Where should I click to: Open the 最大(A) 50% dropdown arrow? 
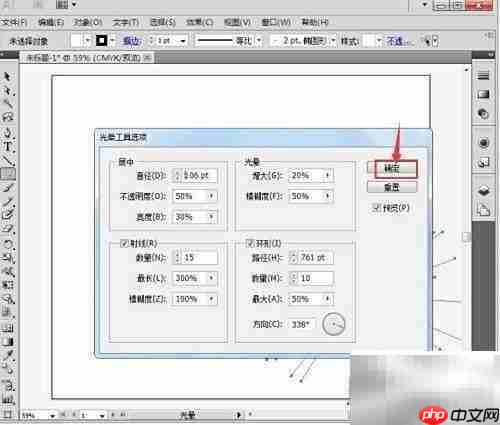[x=328, y=299]
